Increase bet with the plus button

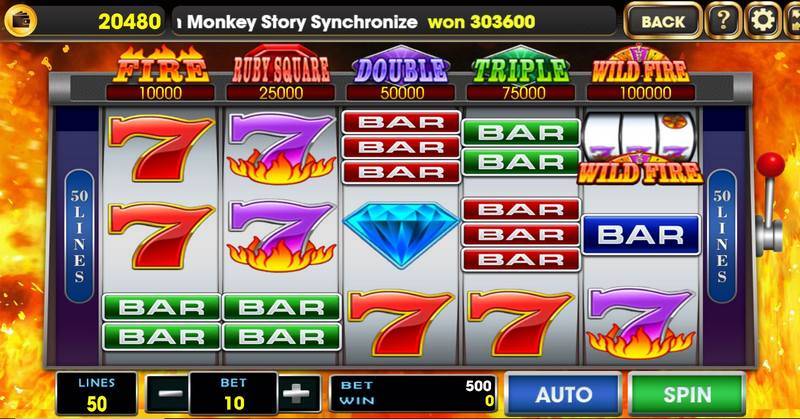click(x=298, y=393)
